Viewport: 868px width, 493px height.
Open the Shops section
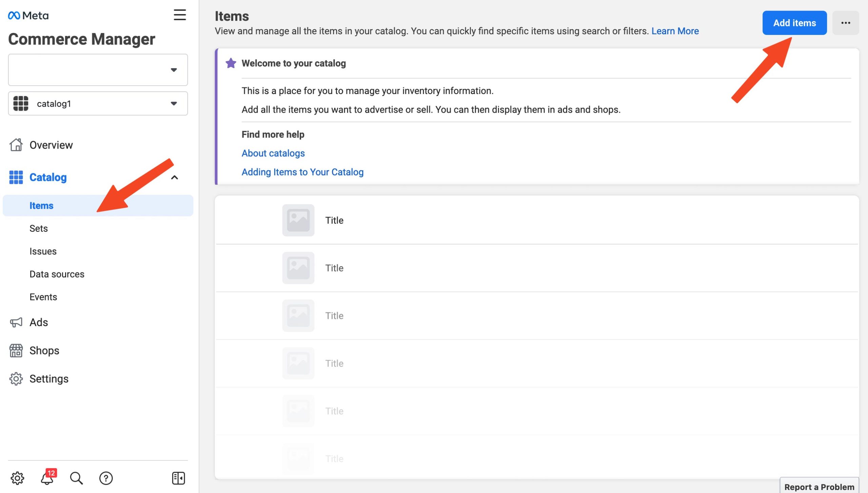(44, 350)
